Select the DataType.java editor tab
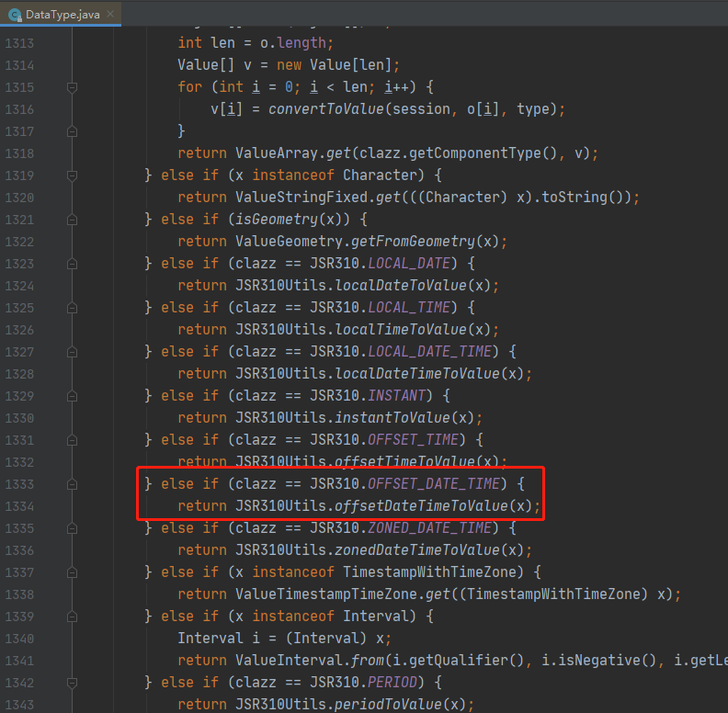728x713 pixels. [x=61, y=14]
